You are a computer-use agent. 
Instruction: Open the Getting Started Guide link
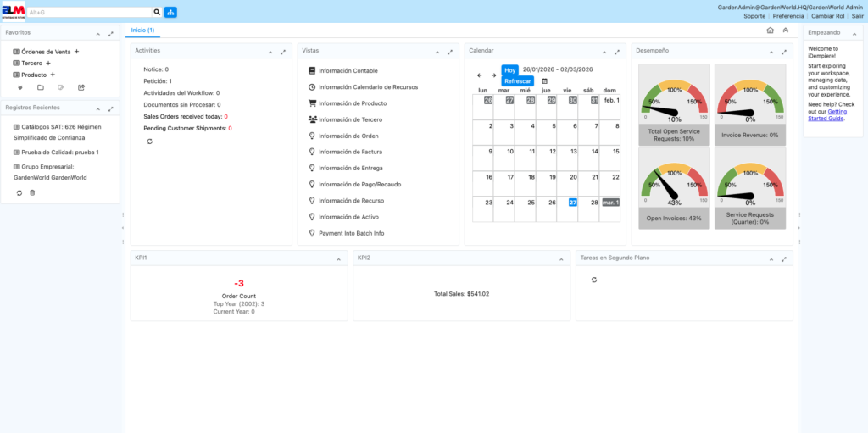pos(826,114)
